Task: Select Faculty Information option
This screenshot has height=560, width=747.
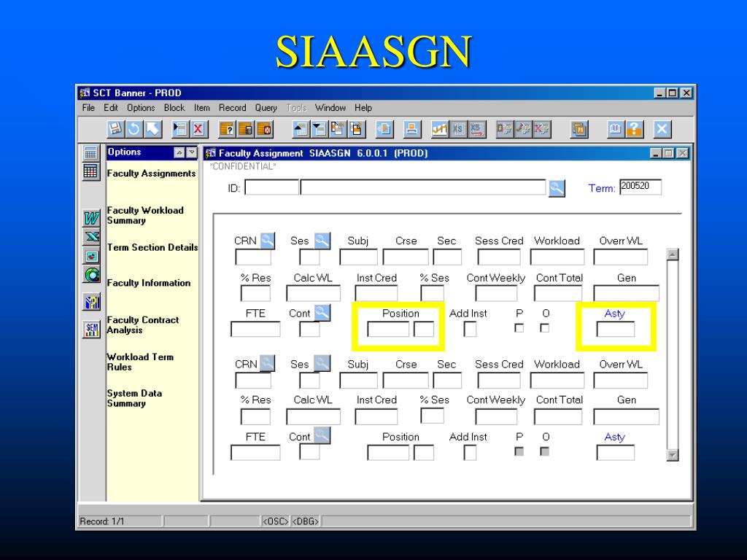Action: (149, 283)
